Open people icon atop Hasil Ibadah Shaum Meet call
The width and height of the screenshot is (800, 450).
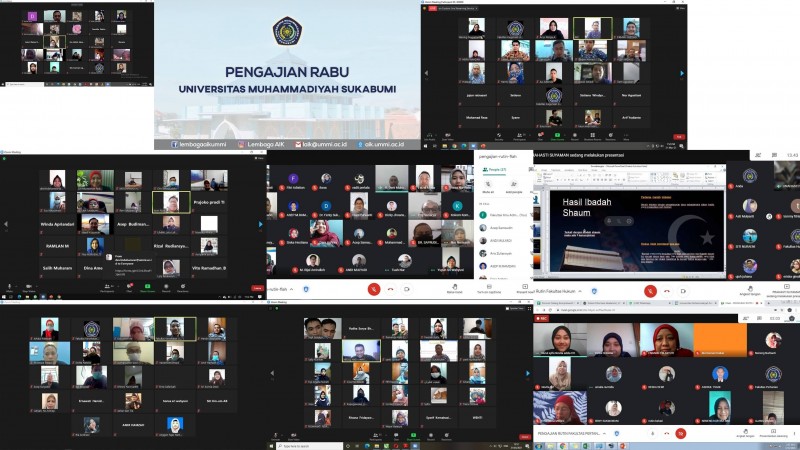758,155
